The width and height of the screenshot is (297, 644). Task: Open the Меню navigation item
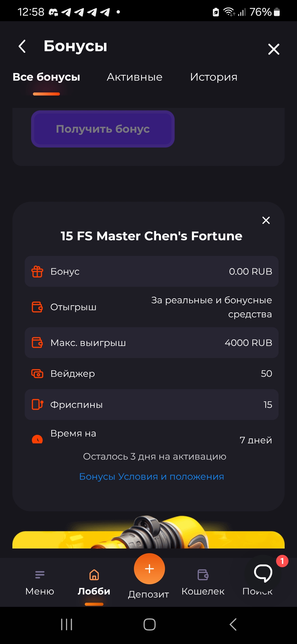[x=40, y=581]
